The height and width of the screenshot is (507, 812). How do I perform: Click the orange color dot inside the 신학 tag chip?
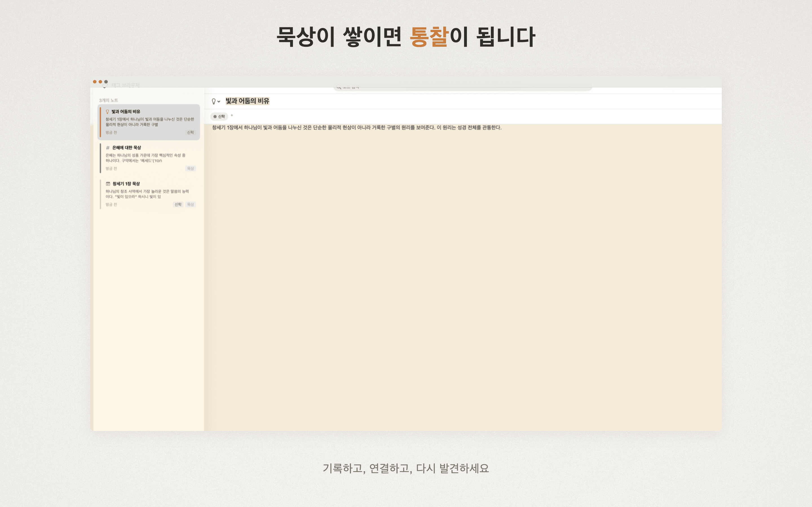(x=215, y=117)
